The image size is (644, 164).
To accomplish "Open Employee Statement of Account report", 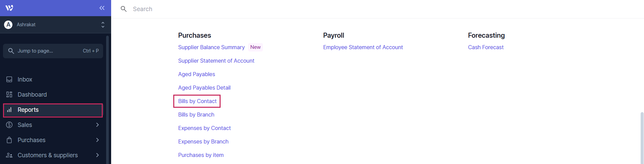I will pyautogui.click(x=363, y=47).
